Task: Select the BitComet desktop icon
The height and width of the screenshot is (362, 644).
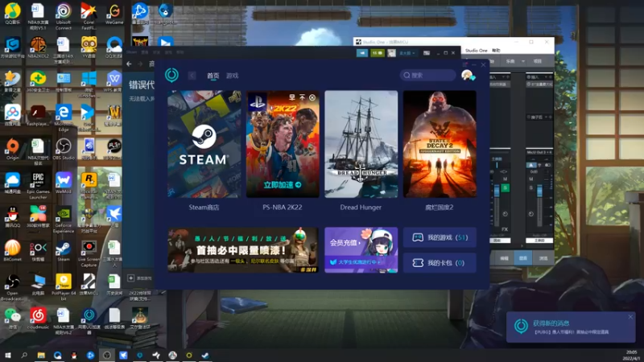Action: pyautogui.click(x=13, y=251)
